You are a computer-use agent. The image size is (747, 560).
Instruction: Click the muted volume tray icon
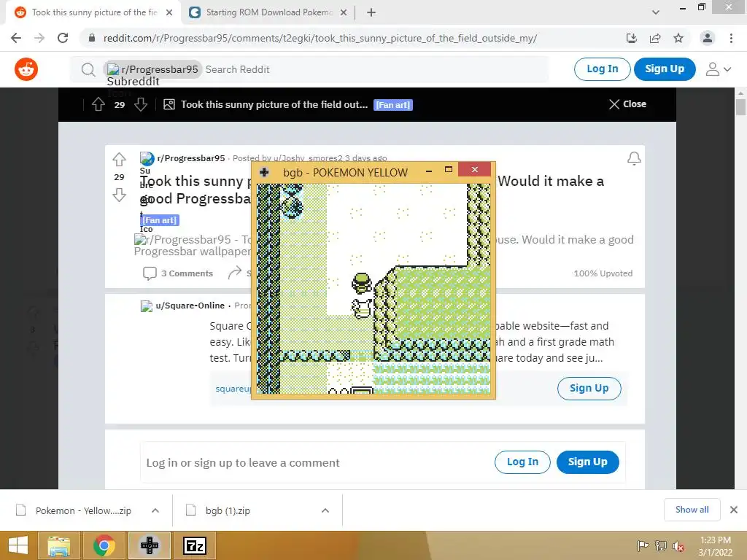point(678,546)
